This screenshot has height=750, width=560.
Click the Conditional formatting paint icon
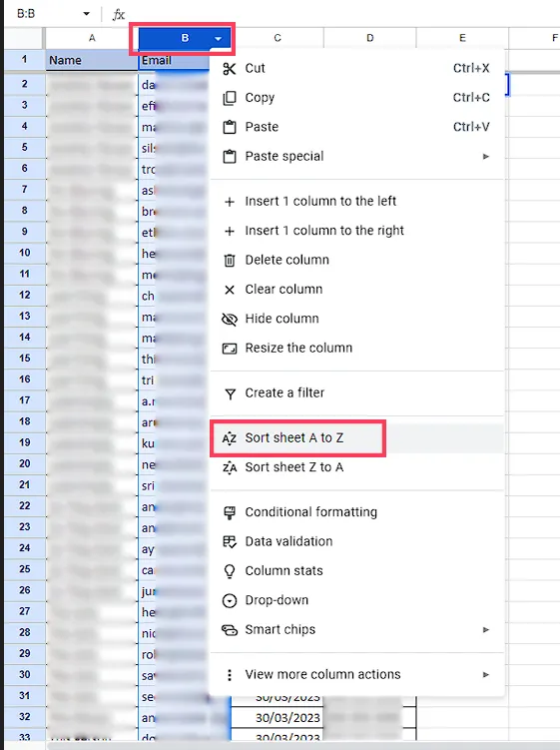tap(230, 512)
